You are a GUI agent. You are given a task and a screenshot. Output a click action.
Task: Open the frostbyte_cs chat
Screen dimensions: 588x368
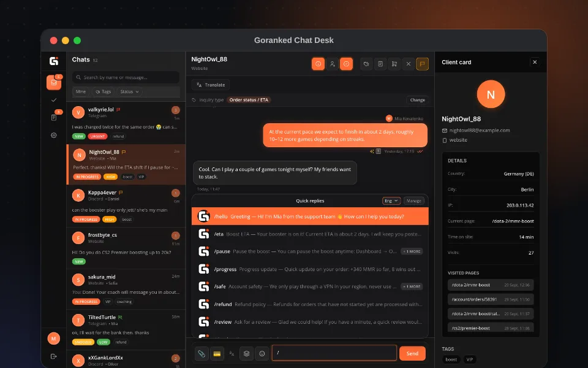click(126, 248)
